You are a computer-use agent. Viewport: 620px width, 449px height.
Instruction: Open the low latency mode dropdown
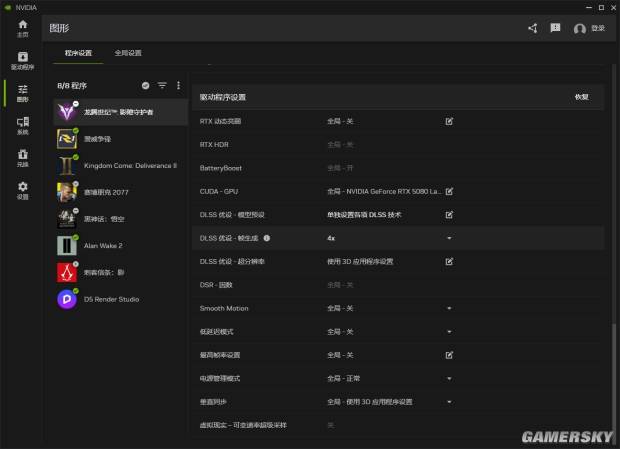(x=449, y=332)
